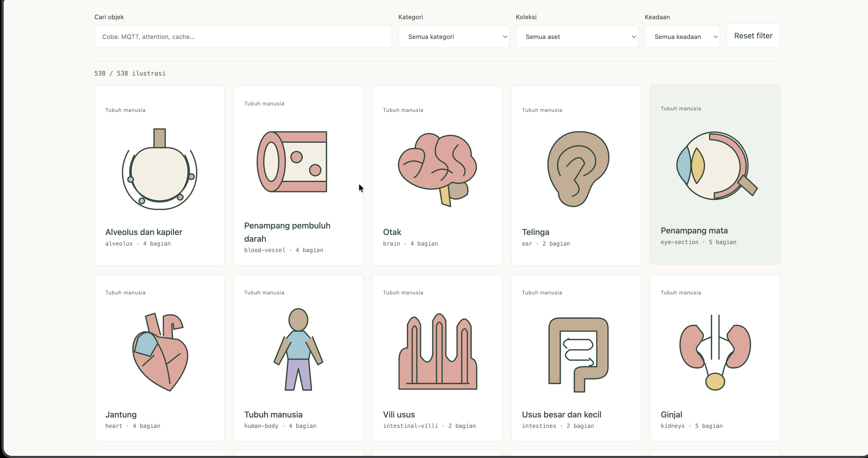Click the 'Penampang pembuluh darah' card title
The height and width of the screenshot is (458, 868).
287,232
